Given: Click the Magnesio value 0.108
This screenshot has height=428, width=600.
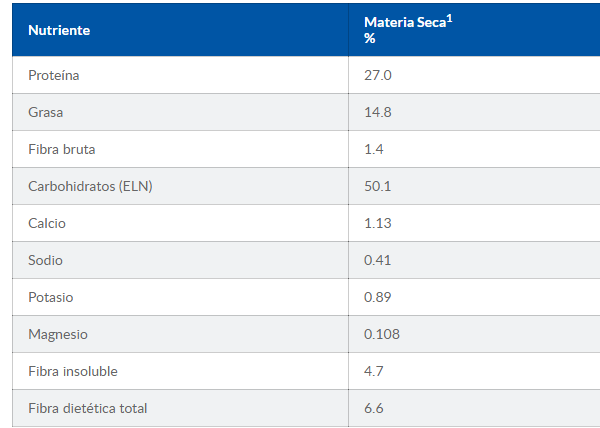Looking at the screenshot, I should (381, 334).
